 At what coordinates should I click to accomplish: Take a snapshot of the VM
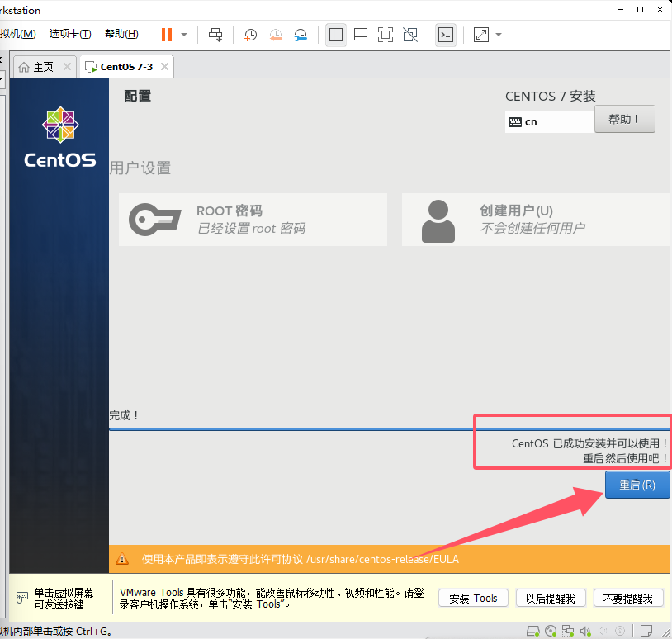point(250,35)
